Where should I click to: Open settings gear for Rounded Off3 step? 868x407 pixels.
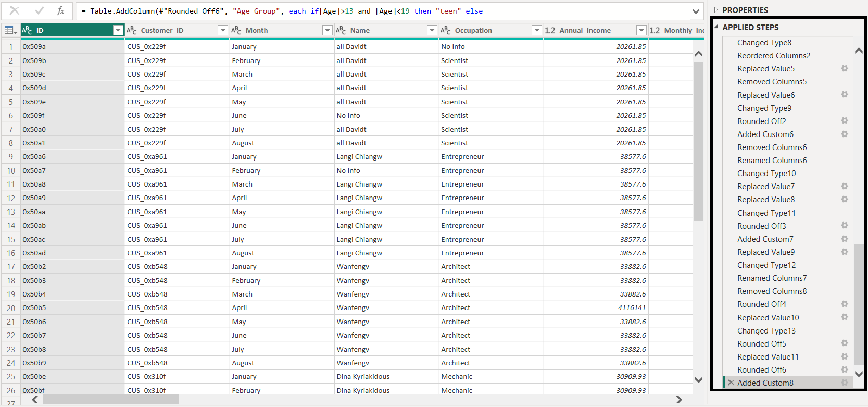[845, 225]
